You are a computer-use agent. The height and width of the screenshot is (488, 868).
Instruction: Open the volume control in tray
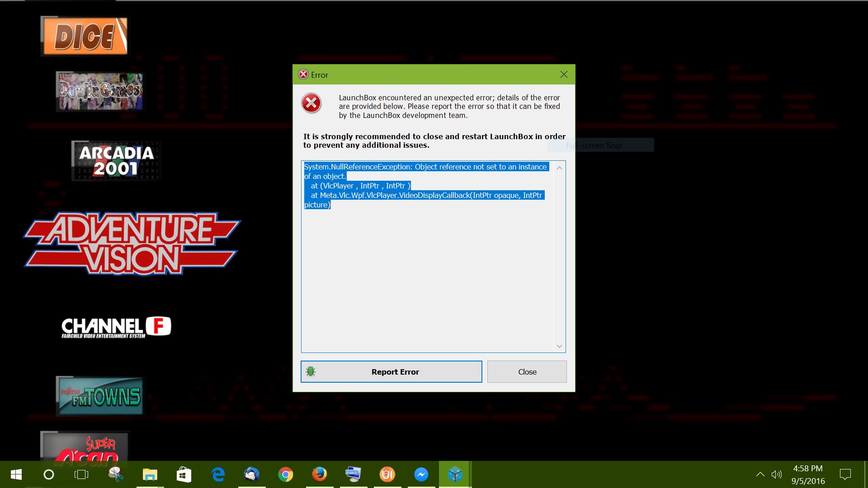(777, 474)
